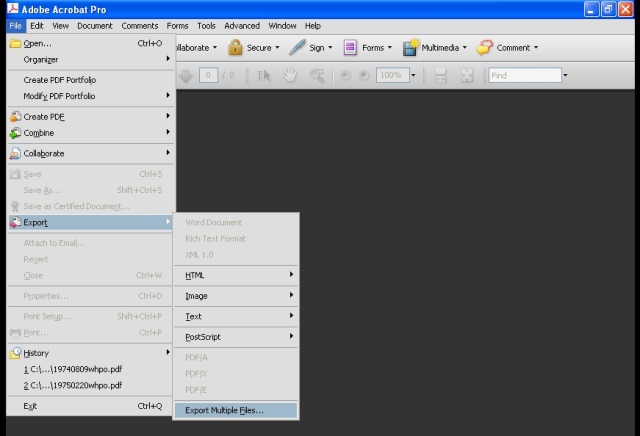Click the Collaborate icon in File menu
This screenshot has height=436, width=640.
click(15, 153)
